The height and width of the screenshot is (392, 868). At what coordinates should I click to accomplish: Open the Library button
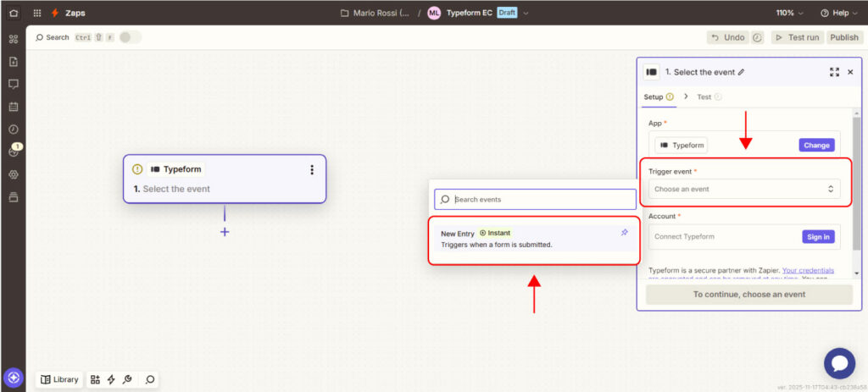click(60, 379)
